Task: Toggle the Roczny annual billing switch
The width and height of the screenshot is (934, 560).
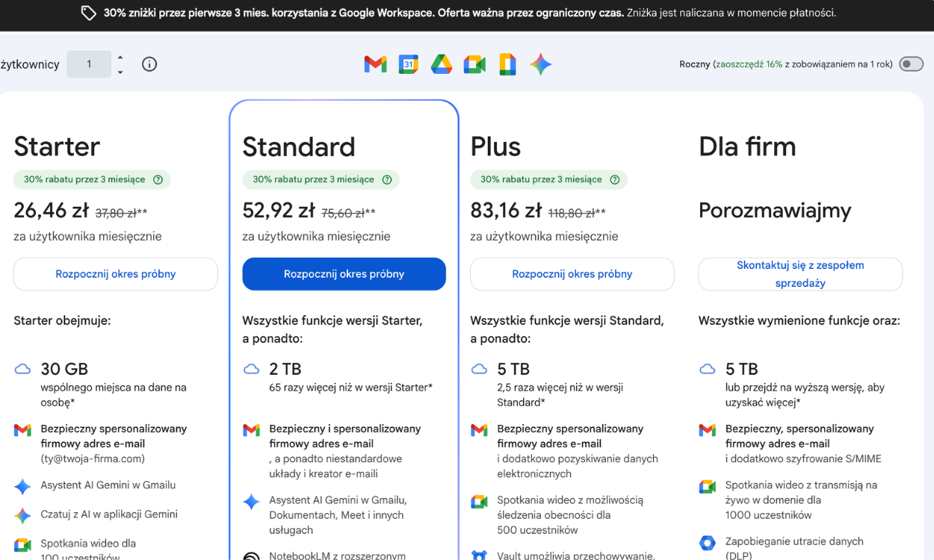Action: click(912, 64)
